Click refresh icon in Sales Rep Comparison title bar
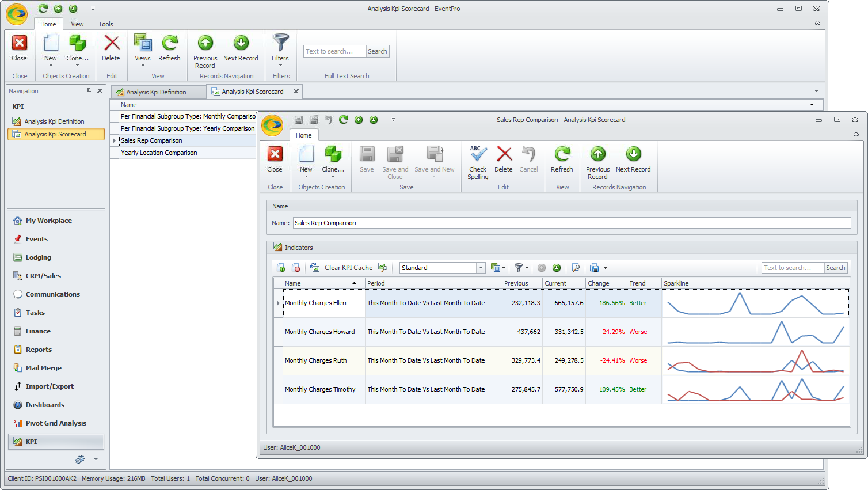Image resolution: width=868 pixels, height=490 pixels. click(344, 120)
